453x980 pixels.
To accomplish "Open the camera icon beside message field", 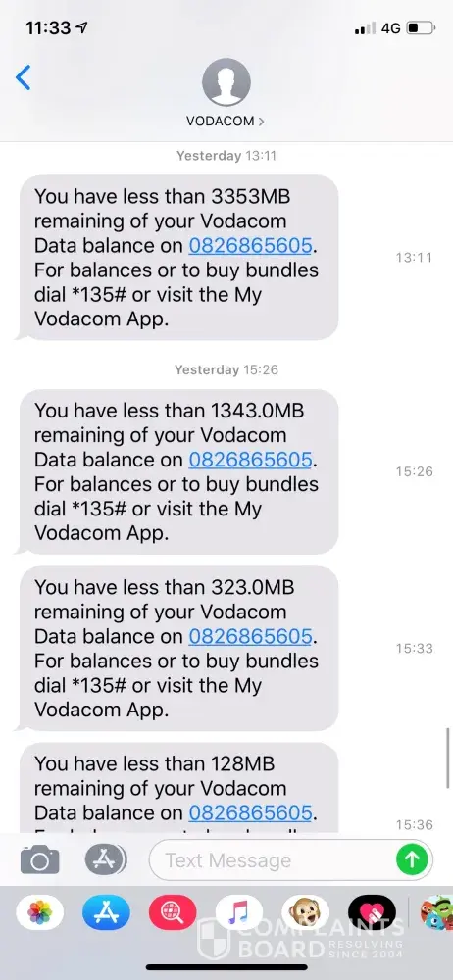I will click(x=40, y=860).
